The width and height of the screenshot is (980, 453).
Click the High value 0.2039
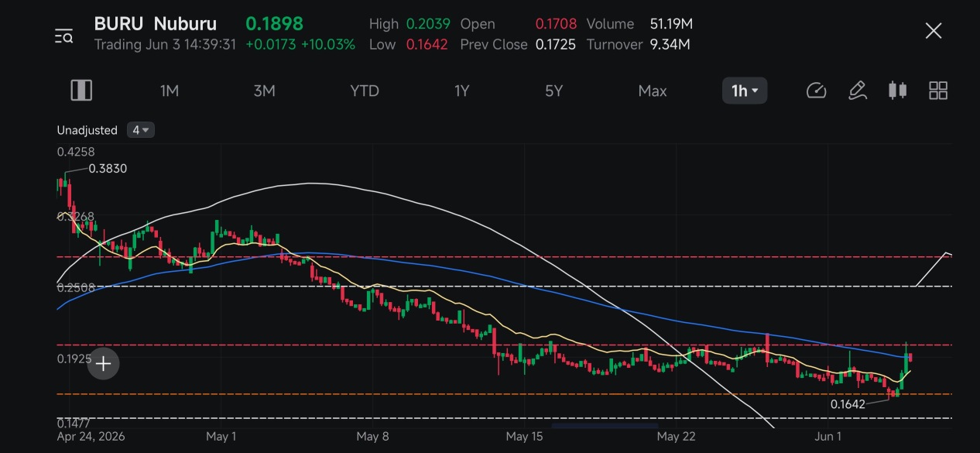coord(428,24)
